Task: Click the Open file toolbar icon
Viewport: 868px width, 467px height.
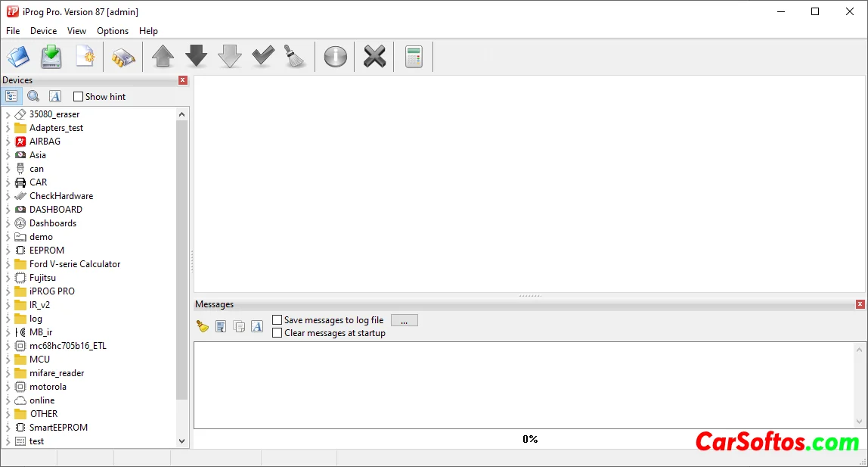Action: click(x=18, y=57)
